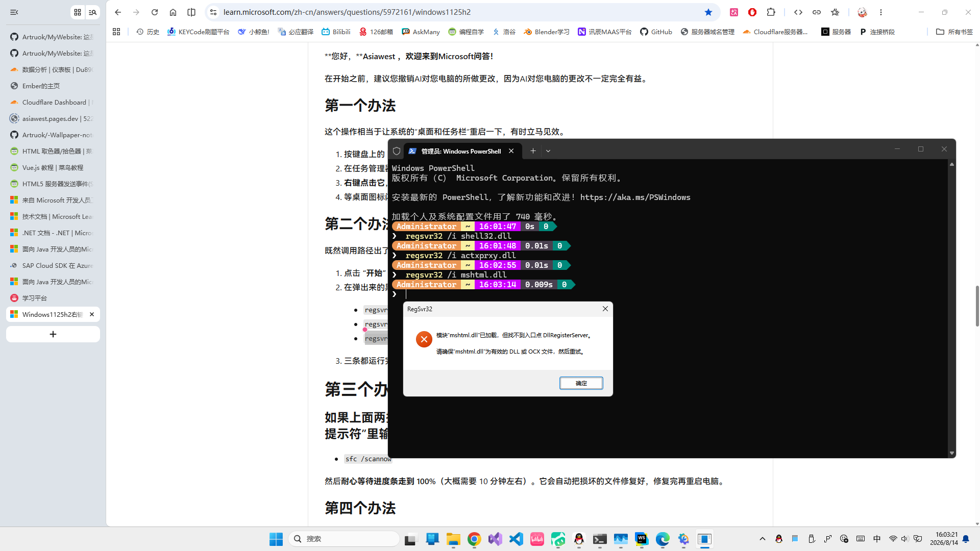Open a new terminal tab

pyautogui.click(x=533, y=151)
